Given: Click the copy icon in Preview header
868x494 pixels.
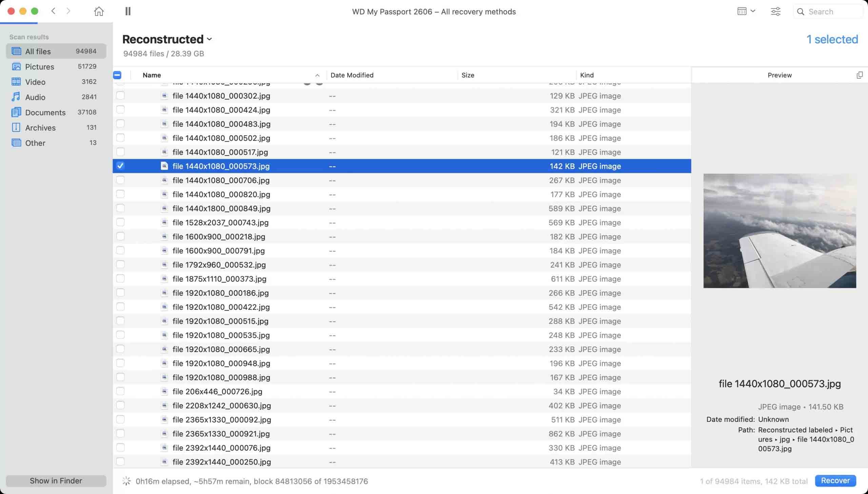Looking at the screenshot, I should point(859,75).
